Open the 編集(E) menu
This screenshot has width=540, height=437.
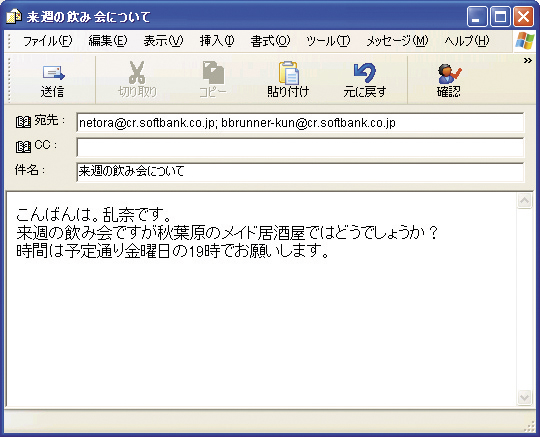point(108,41)
